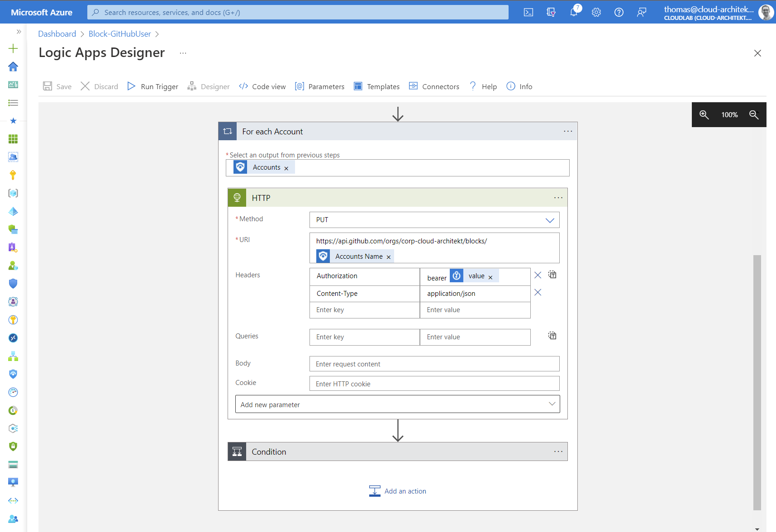Open Key Vaults key icon in sidebar
The height and width of the screenshot is (532, 776).
pos(13,175)
